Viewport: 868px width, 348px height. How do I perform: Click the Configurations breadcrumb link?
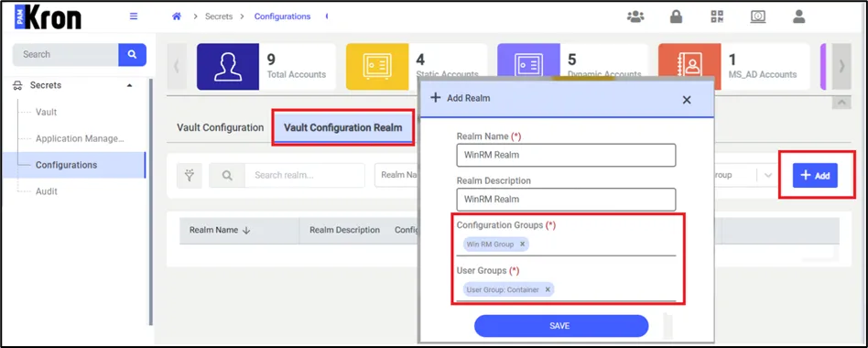[x=282, y=16]
